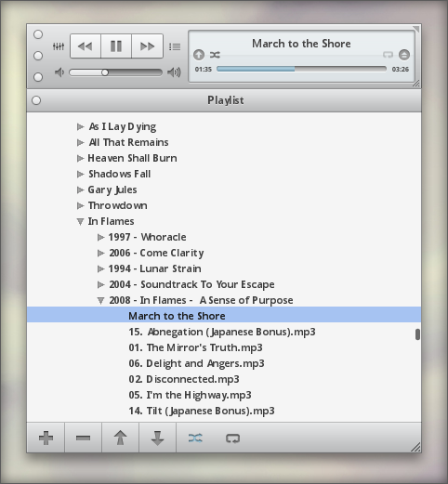Select 02. Disconnected.mp3 in the playlist

point(184,379)
